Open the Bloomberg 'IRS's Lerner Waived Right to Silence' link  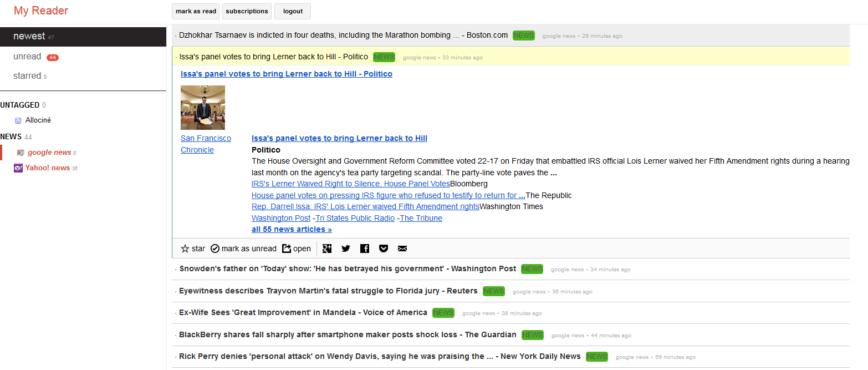tap(351, 184)
